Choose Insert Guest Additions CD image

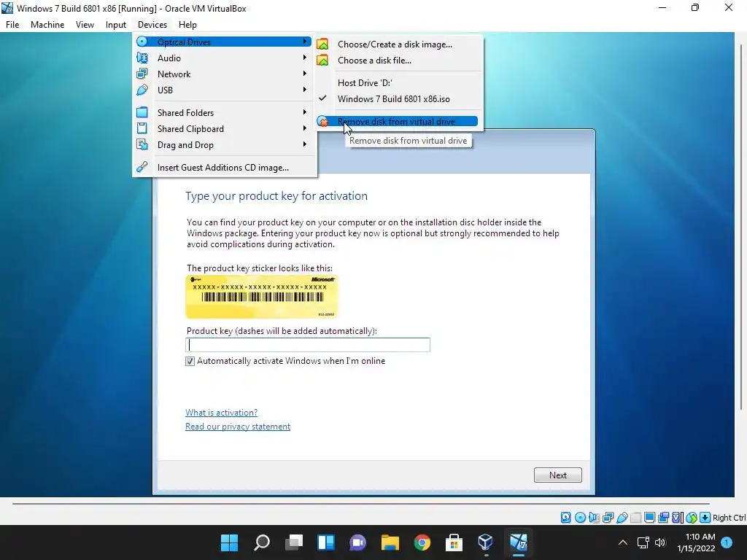pos(223,168)
